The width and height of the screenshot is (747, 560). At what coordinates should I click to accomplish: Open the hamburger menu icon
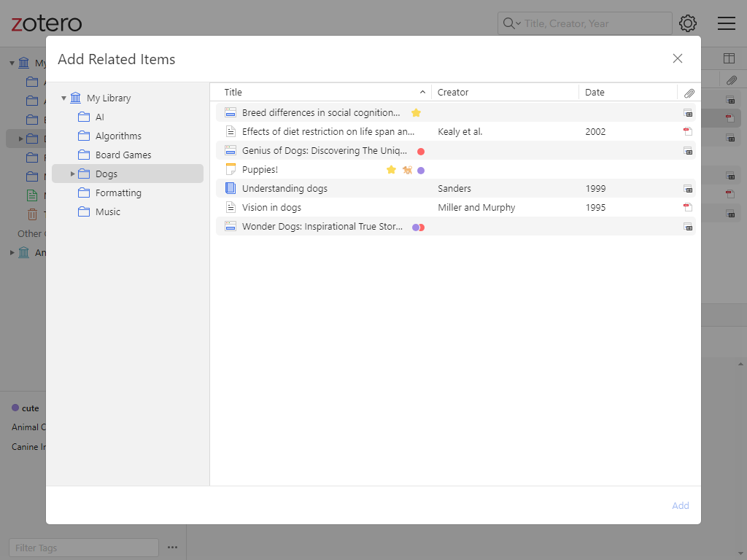(x=726, y=23)
